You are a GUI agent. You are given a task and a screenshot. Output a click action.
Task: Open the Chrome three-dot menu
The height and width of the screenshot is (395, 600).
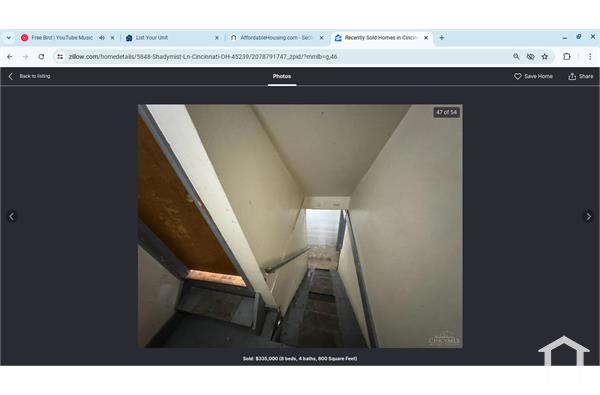click(x=590, y=57)
